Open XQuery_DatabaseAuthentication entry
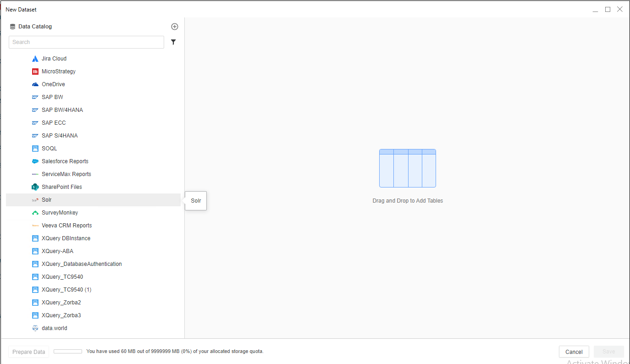The width and height of the screenshot is (630, 364). (93, 264)
